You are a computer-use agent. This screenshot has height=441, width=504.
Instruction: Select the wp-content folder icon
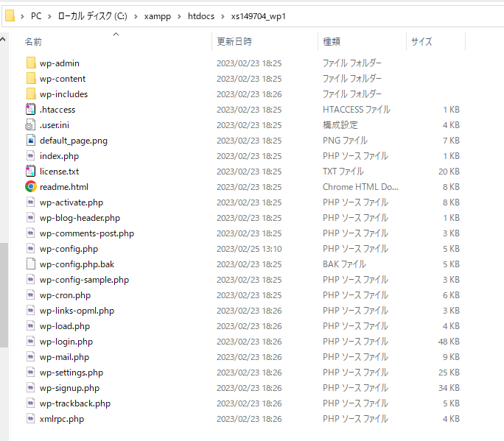pyautogui.click(x=30, y=79)
